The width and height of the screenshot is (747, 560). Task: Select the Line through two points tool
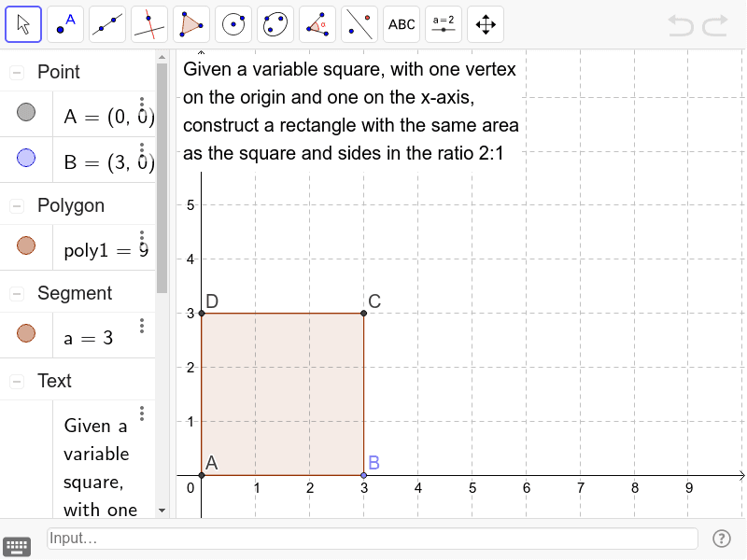(107, 24)
